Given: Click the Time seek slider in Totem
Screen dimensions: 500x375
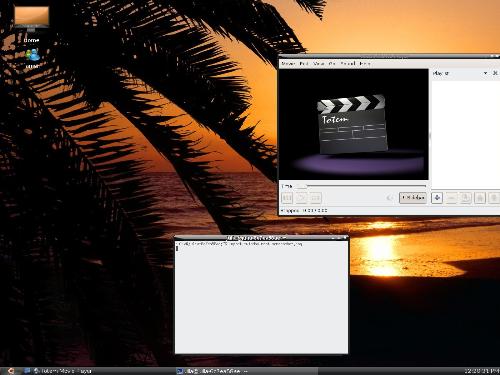Looking at the screenshot, I should [361, 186].
